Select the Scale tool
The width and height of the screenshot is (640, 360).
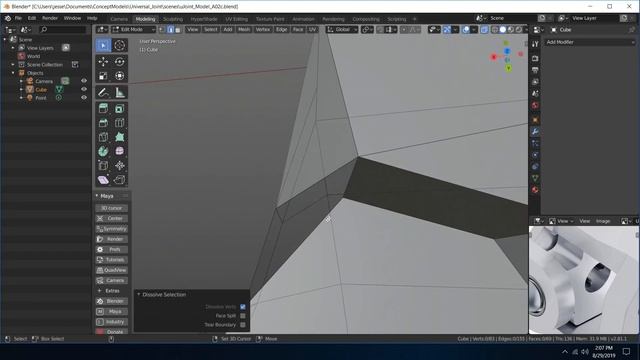click(x=103, y=76)
